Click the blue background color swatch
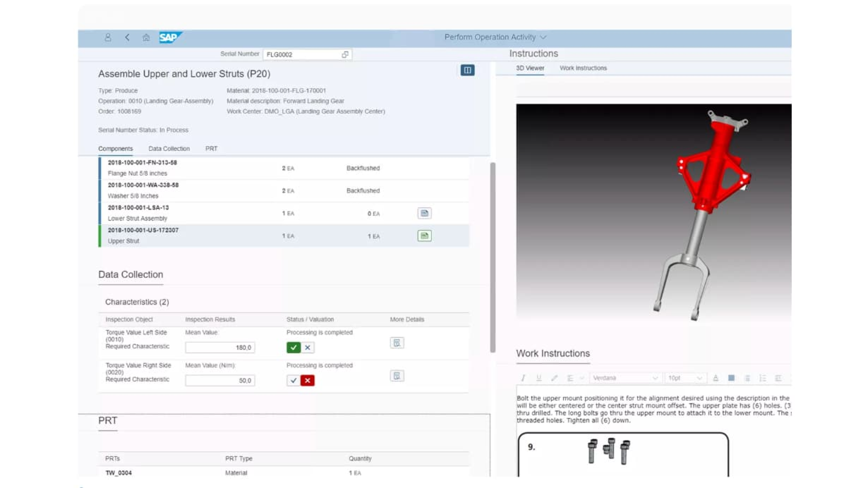The height and width of the screenshot is (488, 868). pyautogui.click(x=731, y=378)
